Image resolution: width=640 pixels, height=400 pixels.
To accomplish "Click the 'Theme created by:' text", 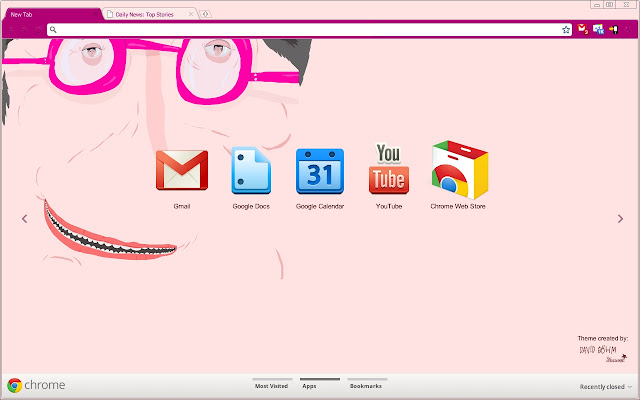I will tap(602, 338).
